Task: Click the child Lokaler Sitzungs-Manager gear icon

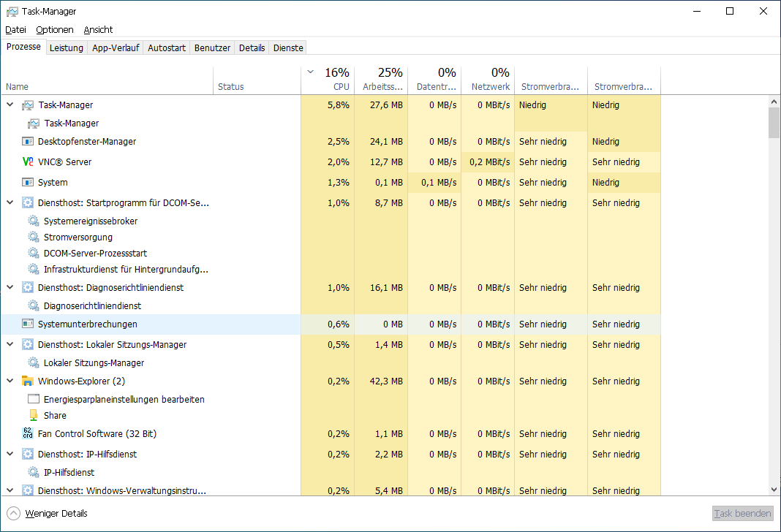Action: 34,362
